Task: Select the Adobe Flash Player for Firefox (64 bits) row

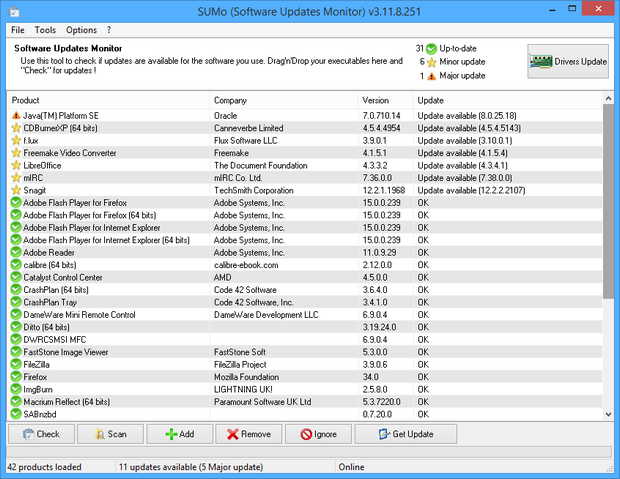Action: click(305, 215)
